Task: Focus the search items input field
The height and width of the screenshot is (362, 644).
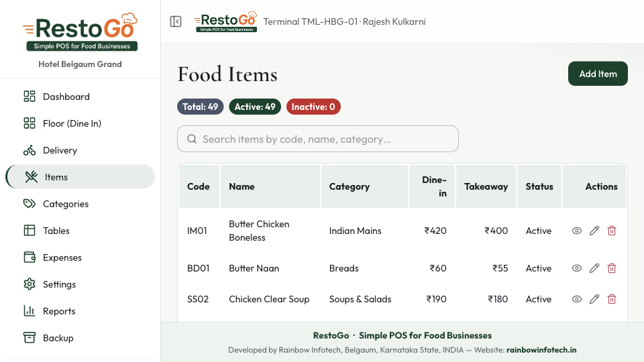Action: [x=318, y=139]
